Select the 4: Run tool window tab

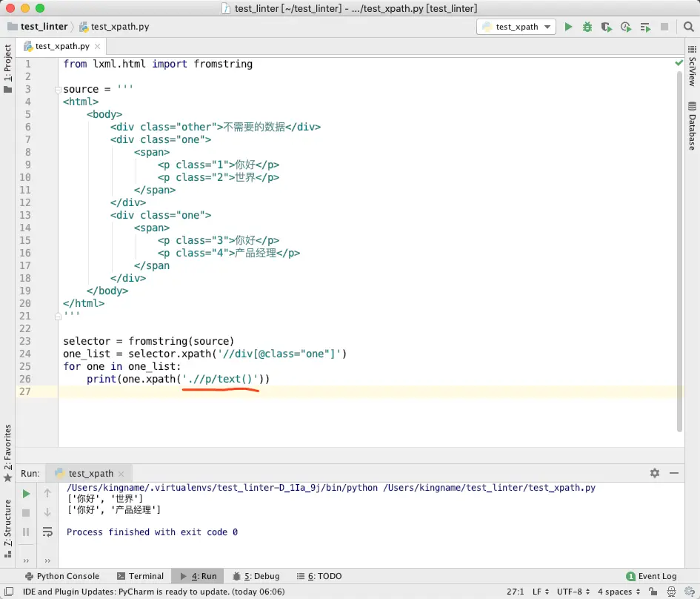click(x=199, y=576)
